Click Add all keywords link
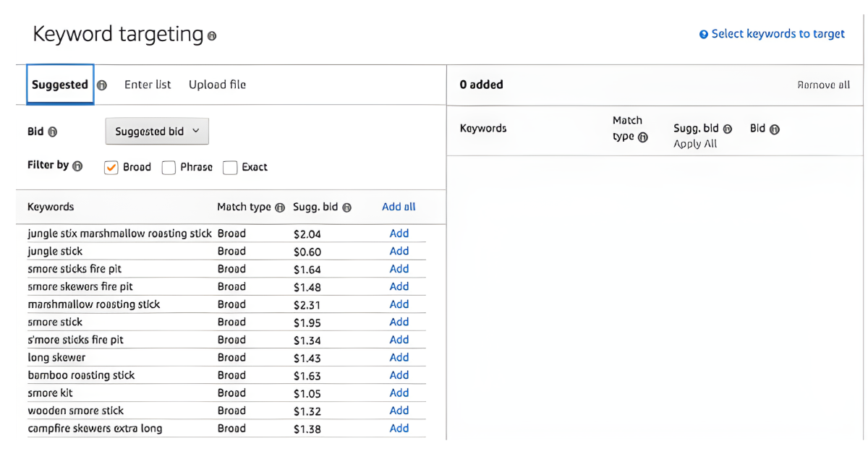 (x=399, y=207)
